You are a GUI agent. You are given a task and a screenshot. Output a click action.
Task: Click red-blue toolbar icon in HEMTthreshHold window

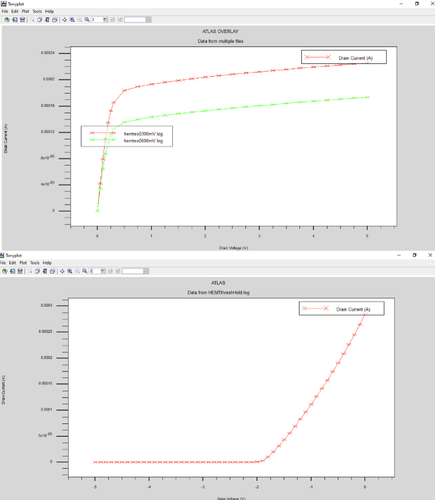tap(45, 271)
